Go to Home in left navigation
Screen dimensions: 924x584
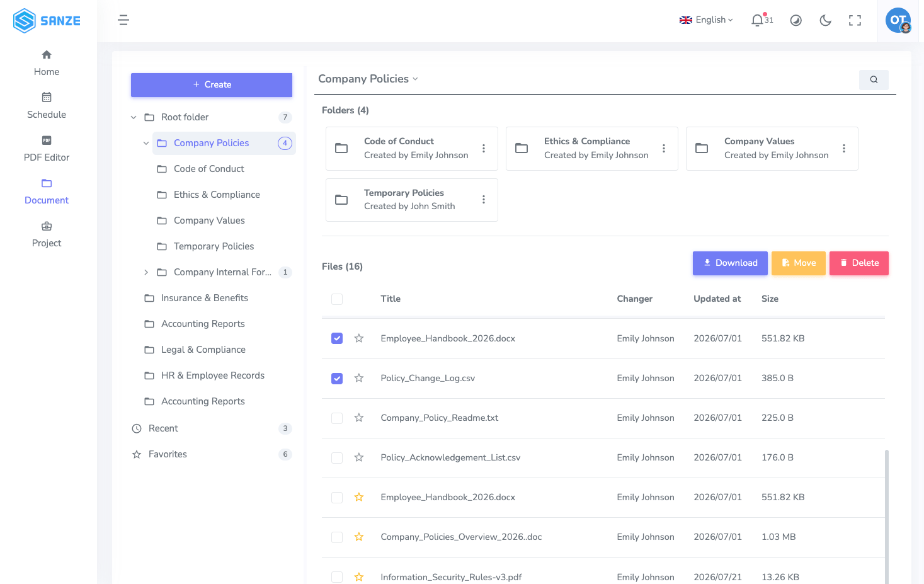47,63
